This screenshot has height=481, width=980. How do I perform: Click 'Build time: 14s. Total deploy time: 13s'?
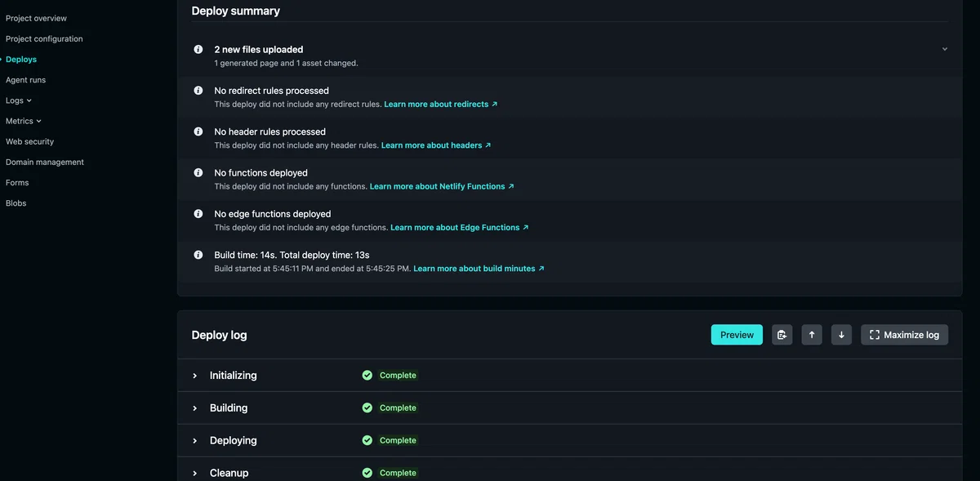click(292, 255)
